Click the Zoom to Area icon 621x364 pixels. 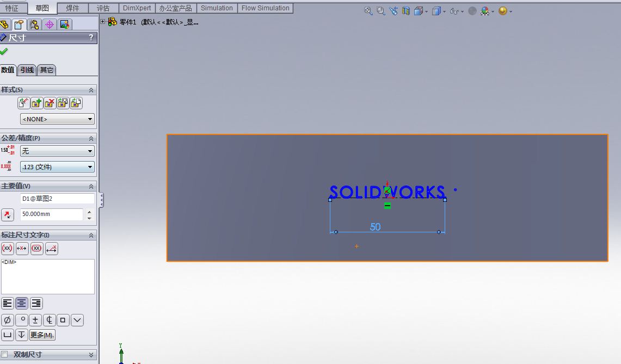[x=381, y=11]
